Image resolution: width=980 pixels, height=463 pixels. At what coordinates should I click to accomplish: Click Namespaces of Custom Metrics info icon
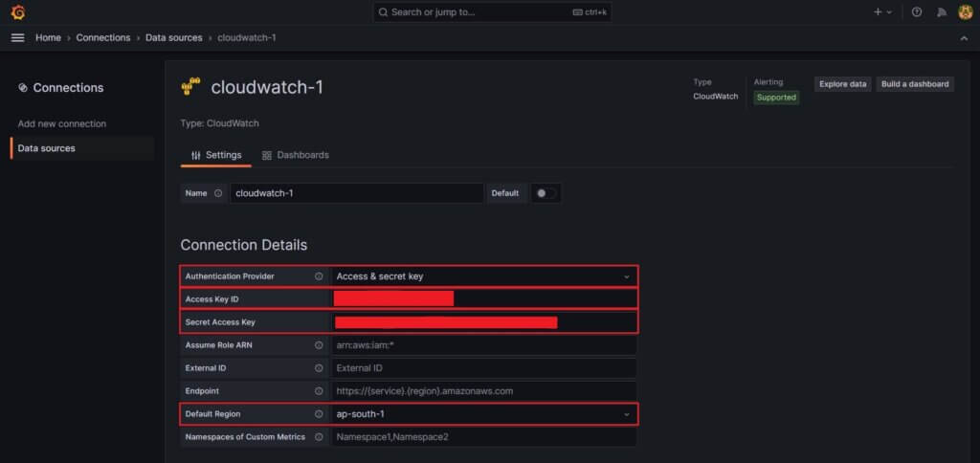click(319, 437)
